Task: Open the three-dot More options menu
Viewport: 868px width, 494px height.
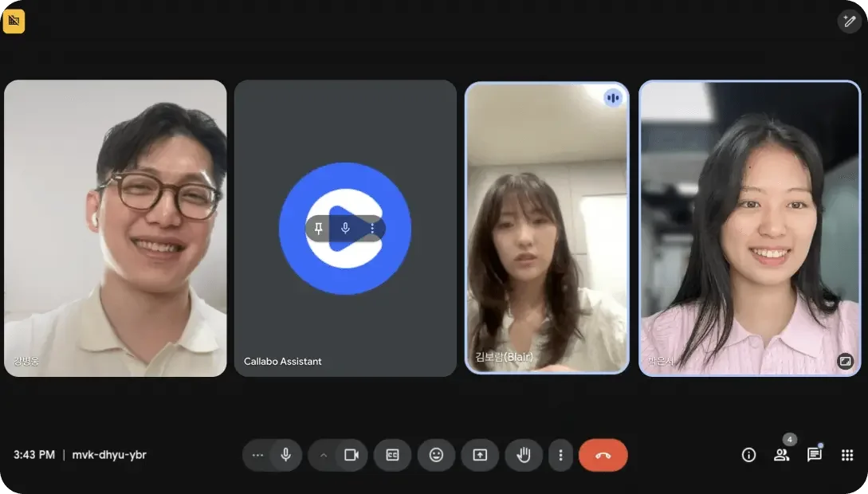Action: point(560,455)
